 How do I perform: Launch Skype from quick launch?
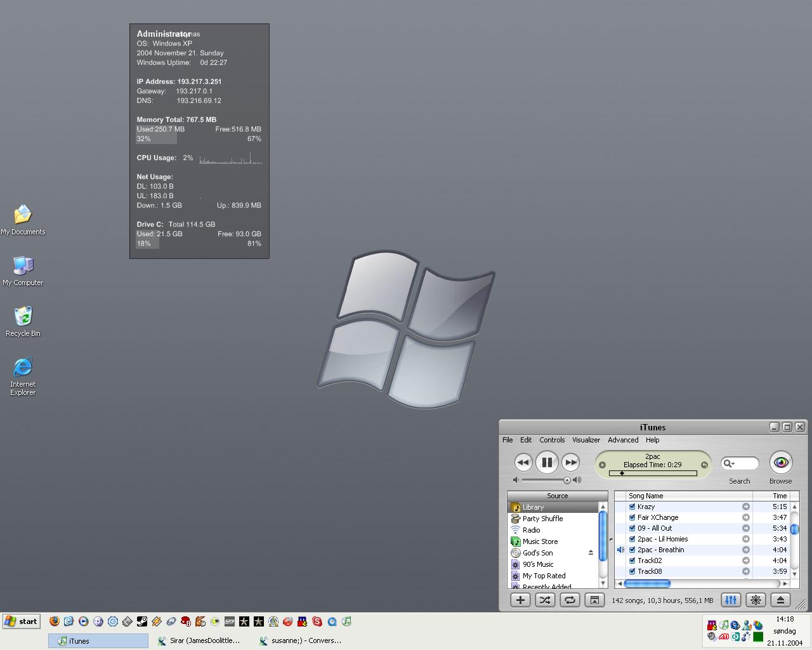pyautogui.click(x=317, y=621)
